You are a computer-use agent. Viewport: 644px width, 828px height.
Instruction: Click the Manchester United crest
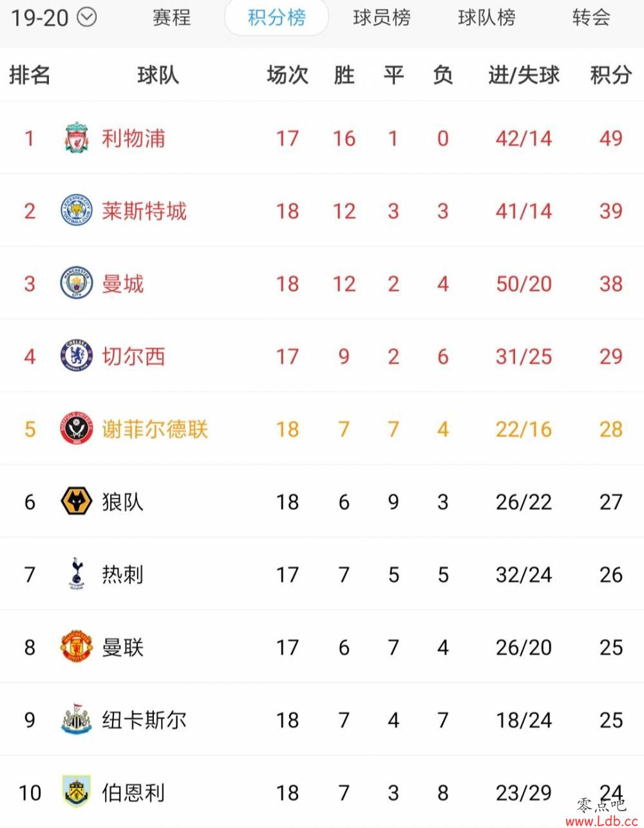click(x=77, y=647)
